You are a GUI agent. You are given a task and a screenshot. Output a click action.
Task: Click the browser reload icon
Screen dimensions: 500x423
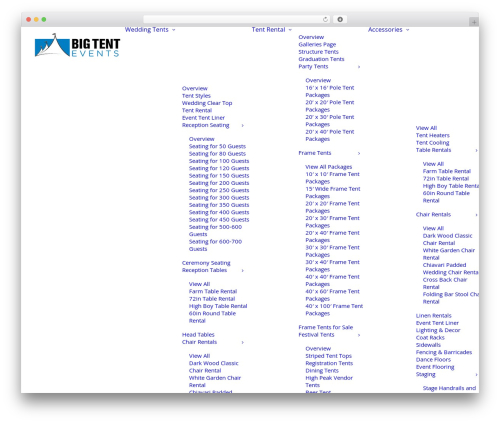325,19
